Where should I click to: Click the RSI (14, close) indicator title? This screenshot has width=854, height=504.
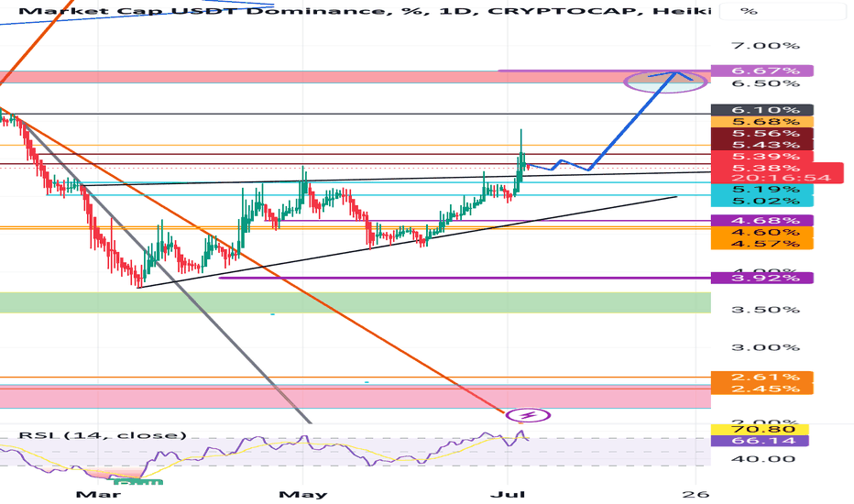103,435
